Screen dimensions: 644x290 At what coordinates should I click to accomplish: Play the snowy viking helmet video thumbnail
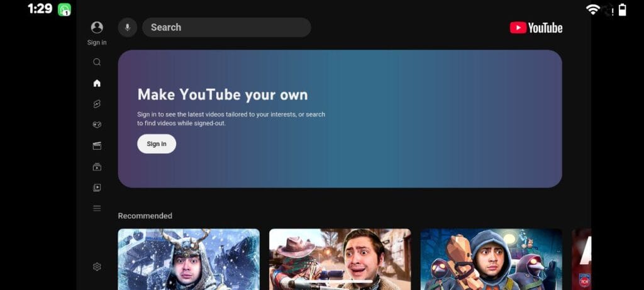(x=189, y=259)
